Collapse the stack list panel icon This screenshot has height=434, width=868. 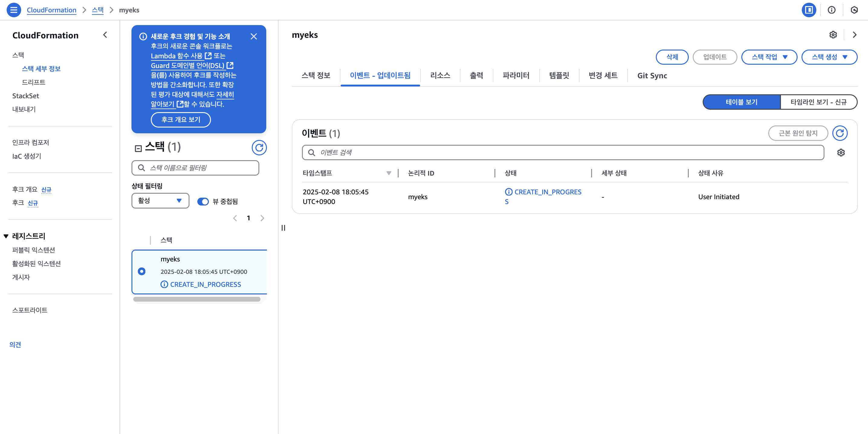pos(138,148)
